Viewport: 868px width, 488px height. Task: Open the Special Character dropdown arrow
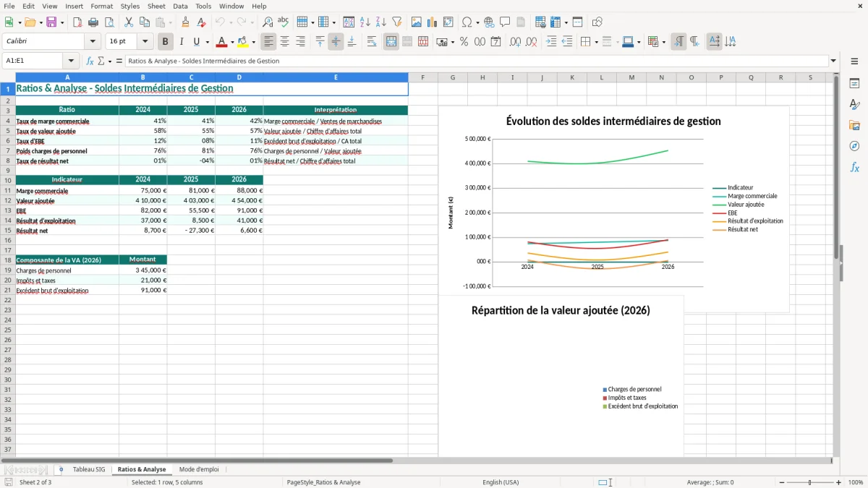478,22
